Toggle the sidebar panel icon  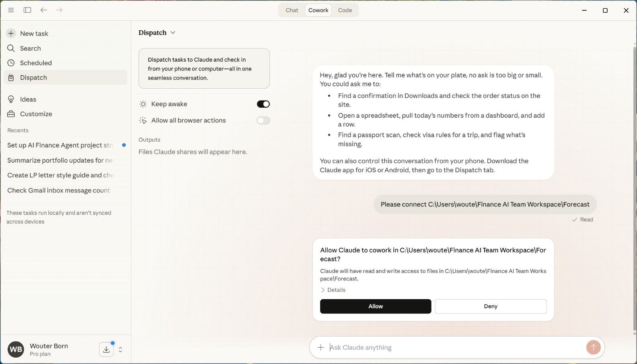[27, 10]
